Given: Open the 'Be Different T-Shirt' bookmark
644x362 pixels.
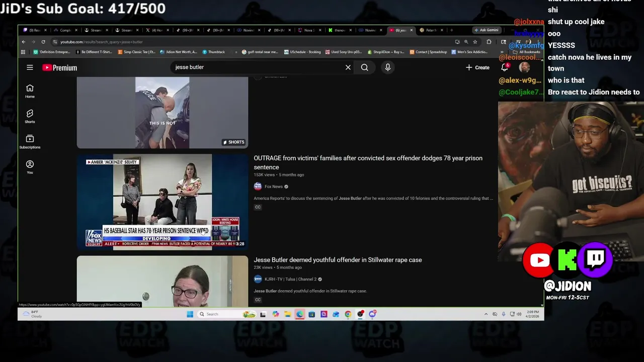Looking at the screenshot, I should coord(95,52).
